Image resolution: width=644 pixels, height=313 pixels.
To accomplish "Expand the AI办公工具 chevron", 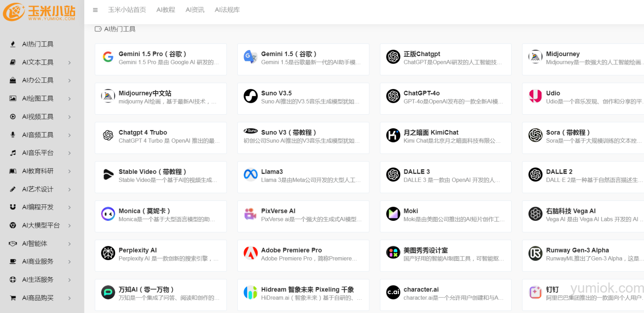I will 69,80.
